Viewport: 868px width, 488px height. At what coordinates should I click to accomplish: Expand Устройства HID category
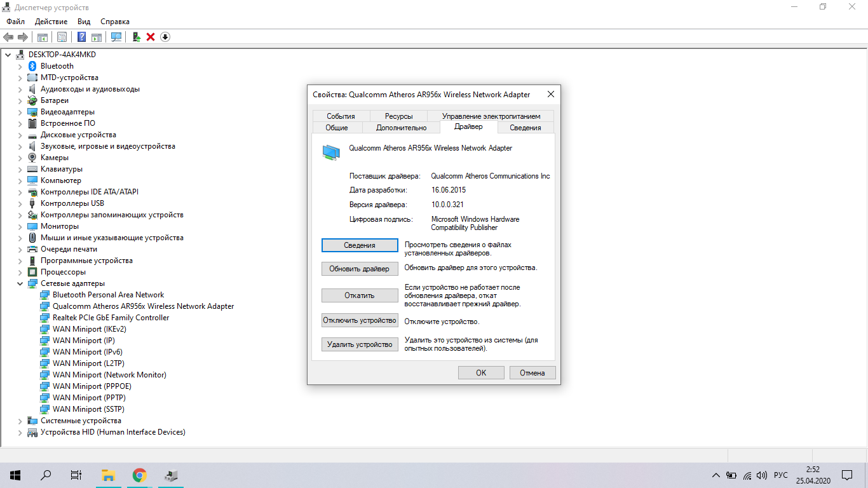tap(20, 432)
